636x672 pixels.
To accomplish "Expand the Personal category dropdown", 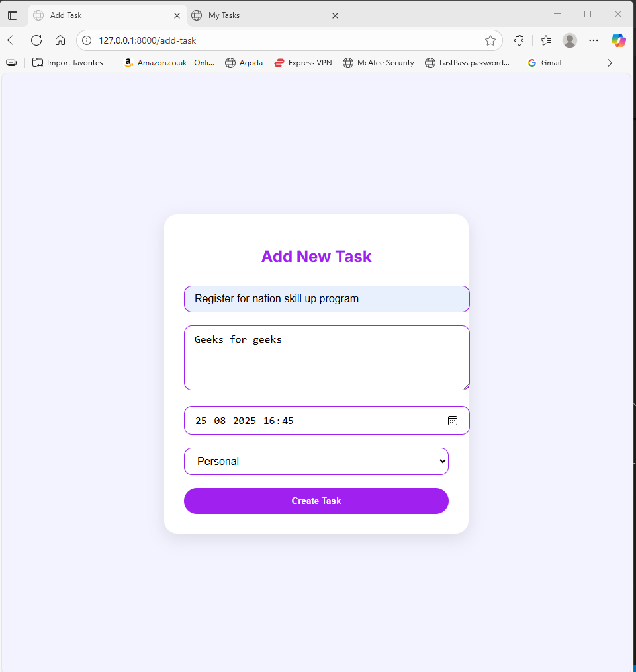I will pyautogui.click(x=316, y=461).
